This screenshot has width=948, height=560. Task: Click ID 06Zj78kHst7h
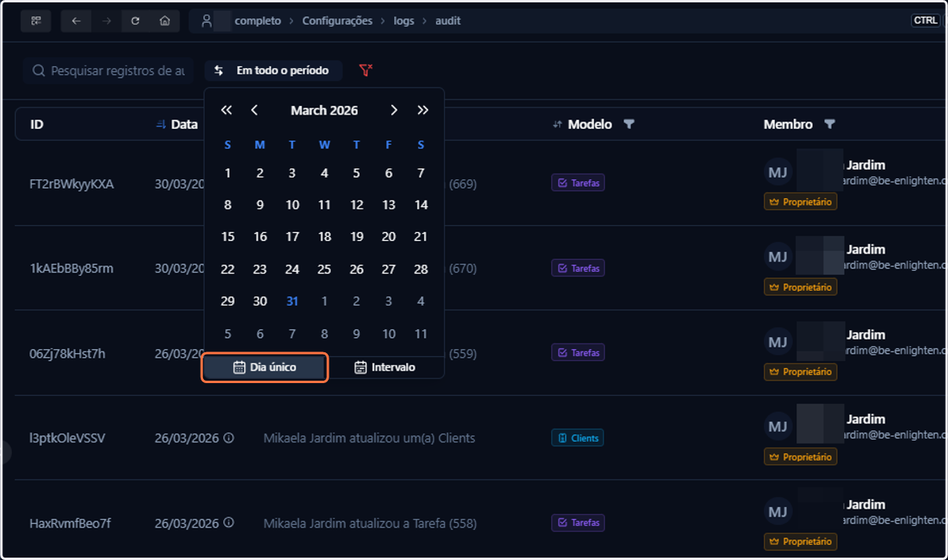pos(67,353)
